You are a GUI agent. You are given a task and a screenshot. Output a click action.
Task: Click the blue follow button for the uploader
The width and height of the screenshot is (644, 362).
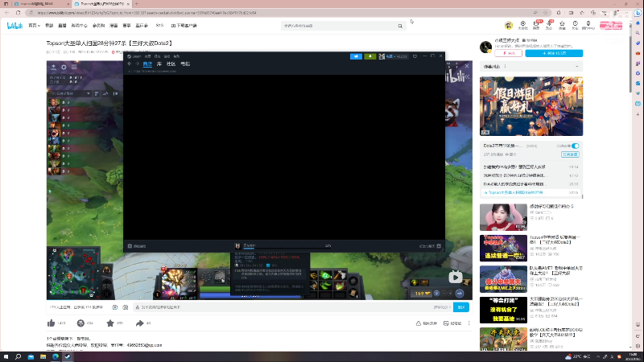(554, 53)
